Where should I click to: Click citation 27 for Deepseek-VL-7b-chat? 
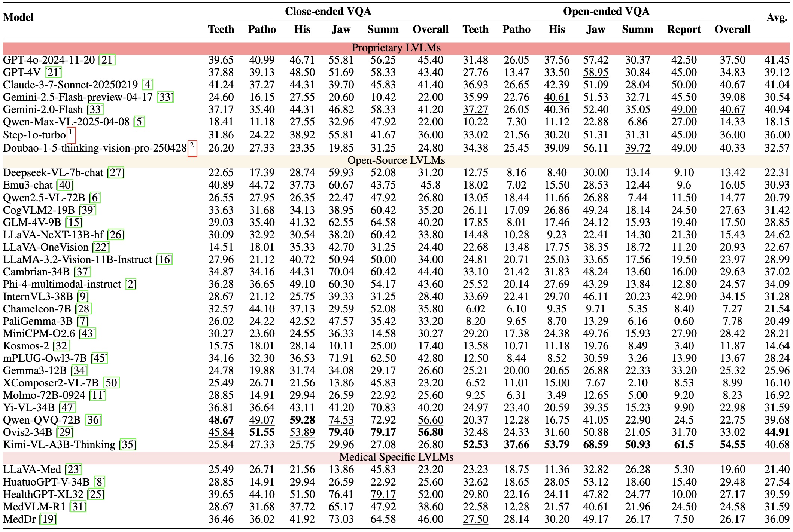(115, 173)
